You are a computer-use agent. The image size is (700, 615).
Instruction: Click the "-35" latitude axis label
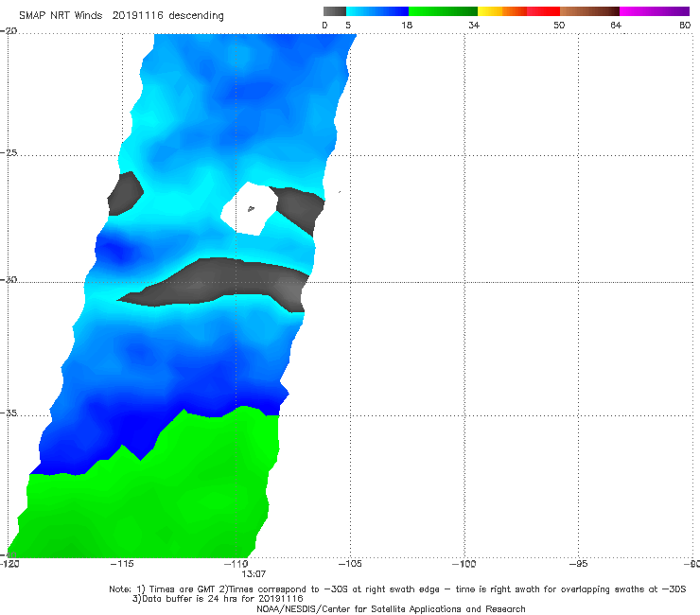(9, 413)
